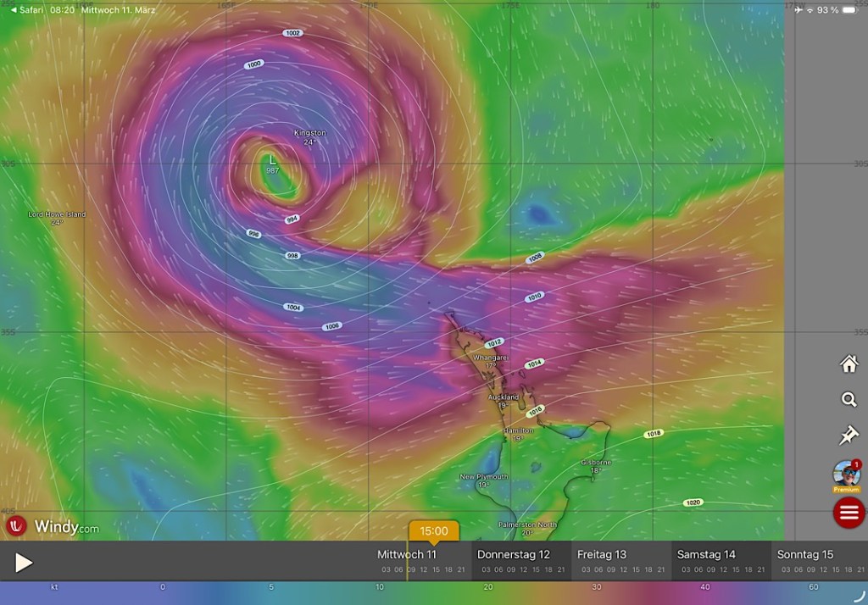
Task: Select Donnerstag 12 in the timeline
Action: (513, 555)
